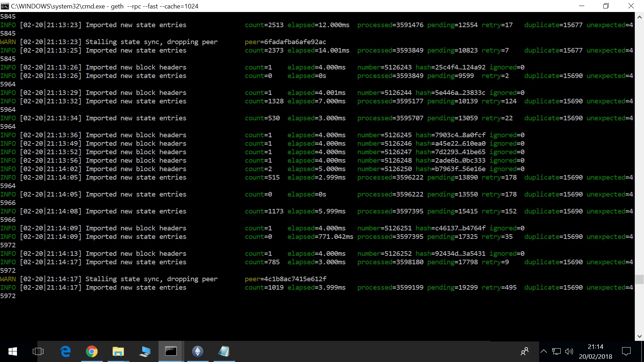Open the People pane in the system tray
This screenshot has height=362, width=644.
tap(525, 351)
